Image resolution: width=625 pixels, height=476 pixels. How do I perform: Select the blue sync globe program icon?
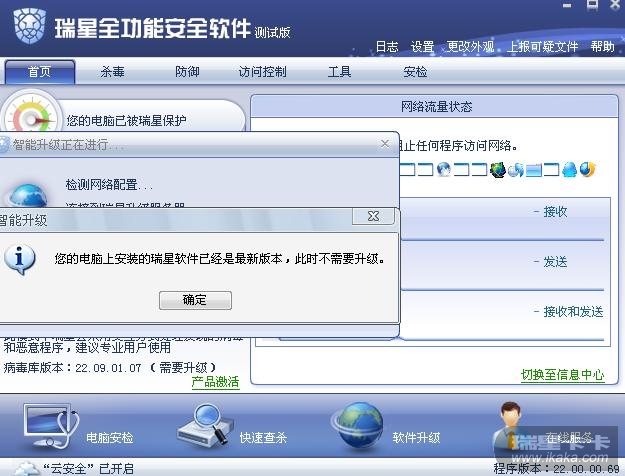point(516,170)
